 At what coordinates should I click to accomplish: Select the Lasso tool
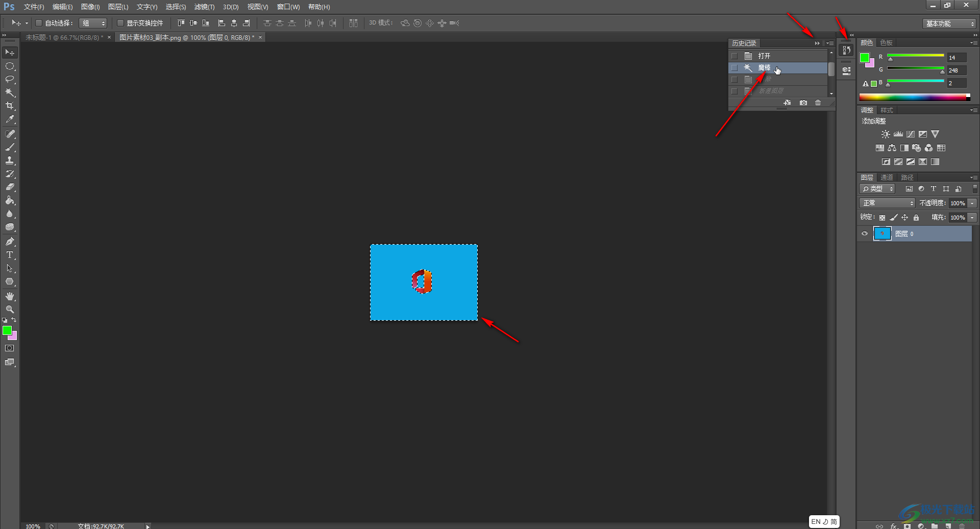tap(10, 79)
